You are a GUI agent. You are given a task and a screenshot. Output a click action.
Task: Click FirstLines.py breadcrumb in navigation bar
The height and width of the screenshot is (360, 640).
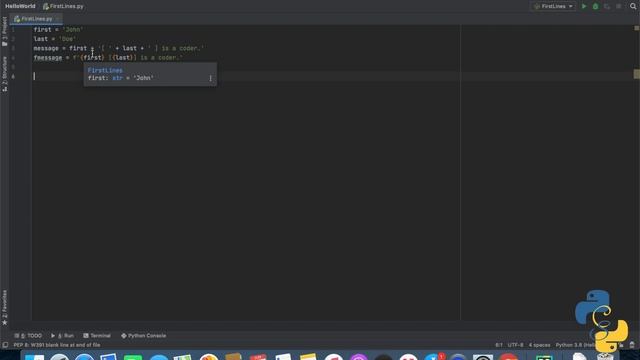63,6
